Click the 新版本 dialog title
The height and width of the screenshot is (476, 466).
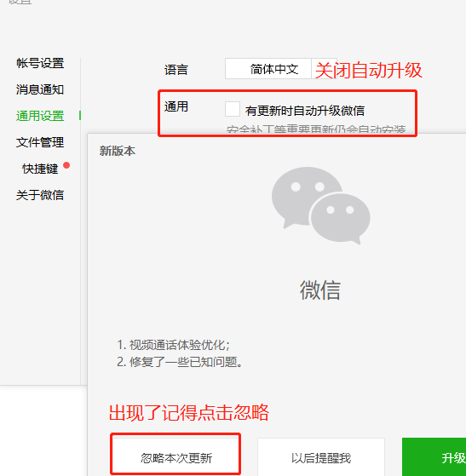click(x=118, y=151)
